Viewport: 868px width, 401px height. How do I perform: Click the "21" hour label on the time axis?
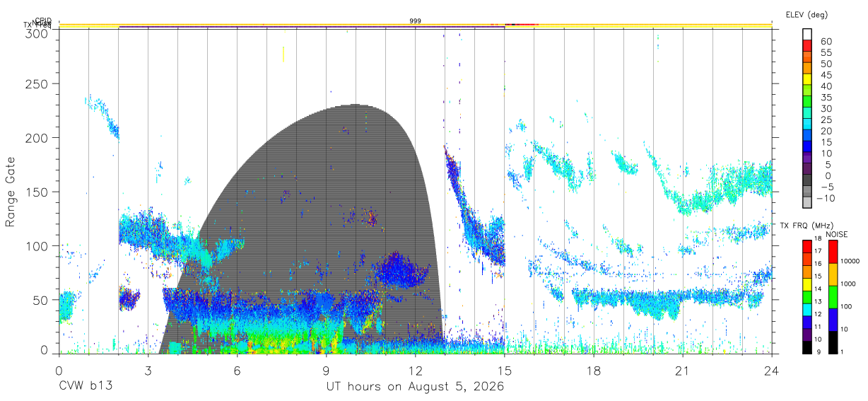683,371
